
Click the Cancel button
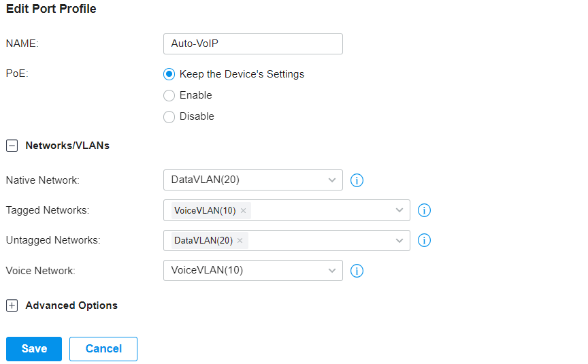click(x=103, y=348)
